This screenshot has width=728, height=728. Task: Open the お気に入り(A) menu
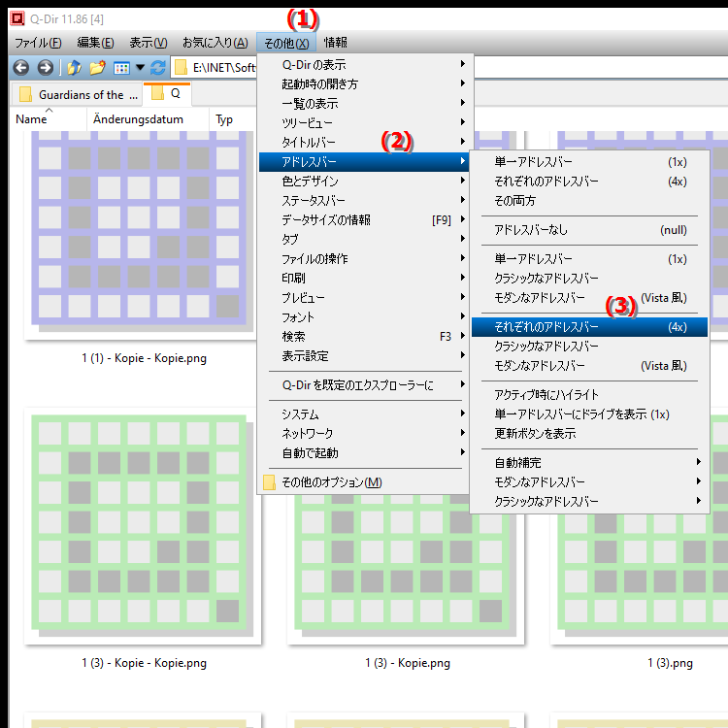pos(215,43)
